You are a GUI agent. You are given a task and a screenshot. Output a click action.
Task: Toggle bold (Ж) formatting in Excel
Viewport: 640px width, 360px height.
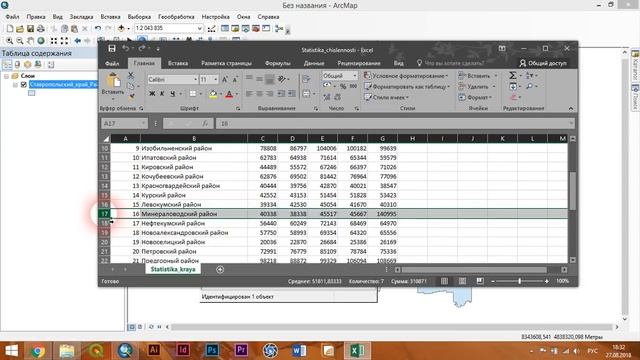tap(152, 94)
